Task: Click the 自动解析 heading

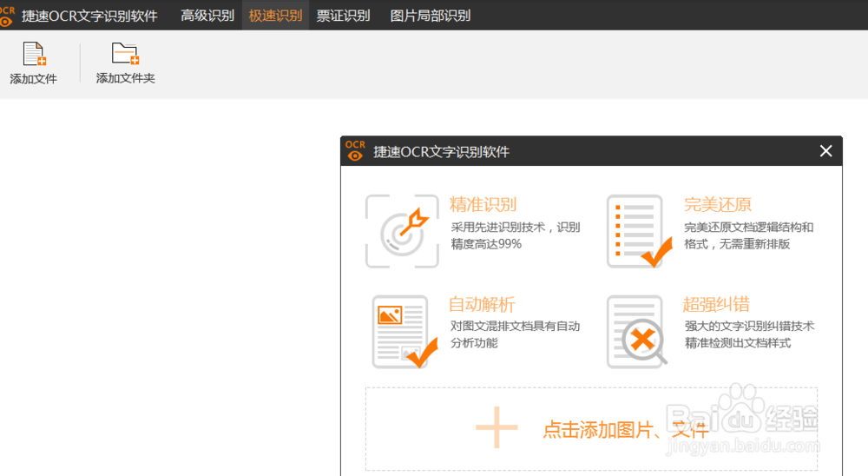Action: click(482, 304)
